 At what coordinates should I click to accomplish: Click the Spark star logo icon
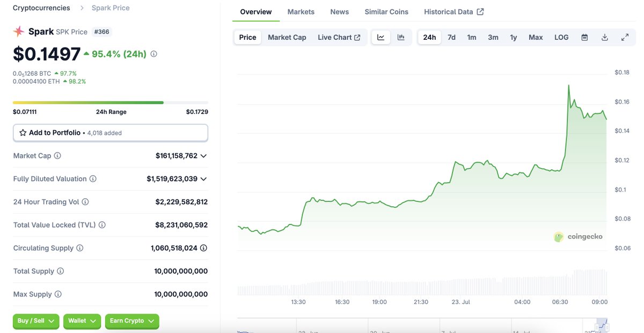19,32
